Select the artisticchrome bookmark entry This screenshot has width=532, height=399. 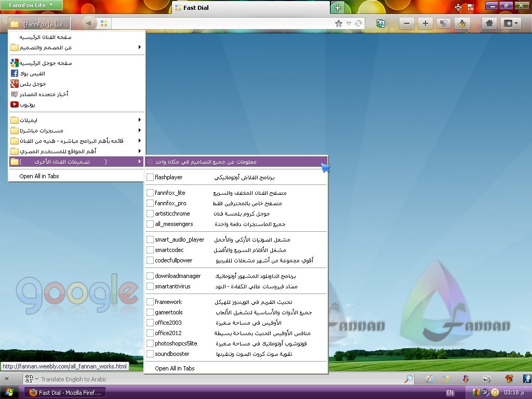tap(236, 214)
